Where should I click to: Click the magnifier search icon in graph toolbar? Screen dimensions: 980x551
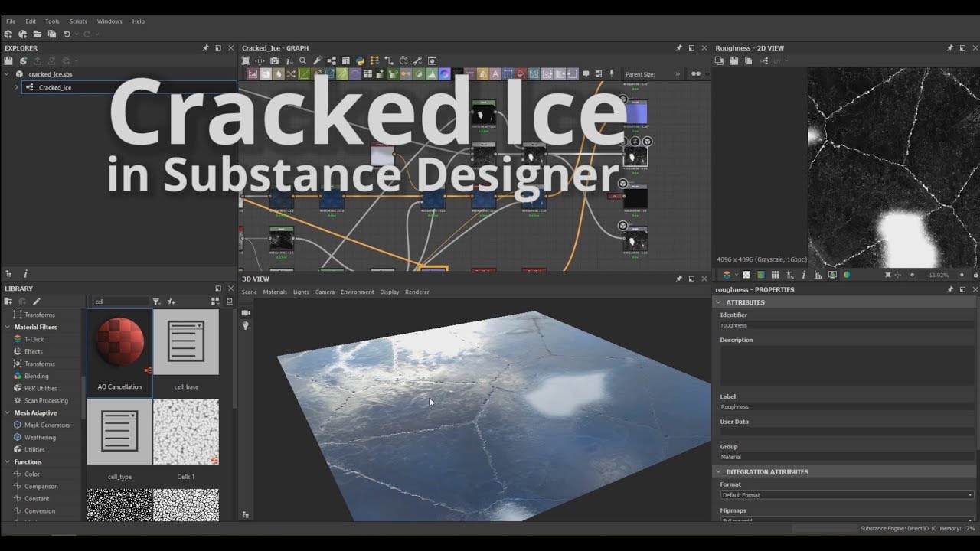click(x=303, y=60)
